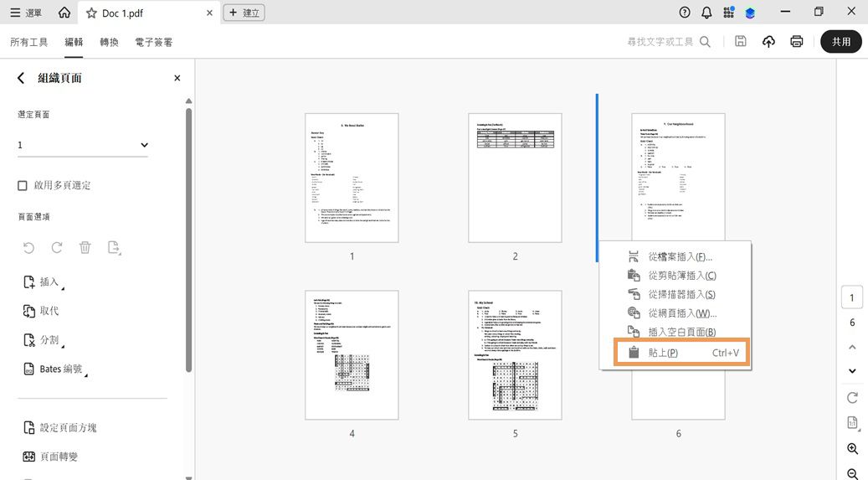Screen dimensions: 868x480
Task: Click the search magnifier icon in toolbar
Action: point(706,42)
